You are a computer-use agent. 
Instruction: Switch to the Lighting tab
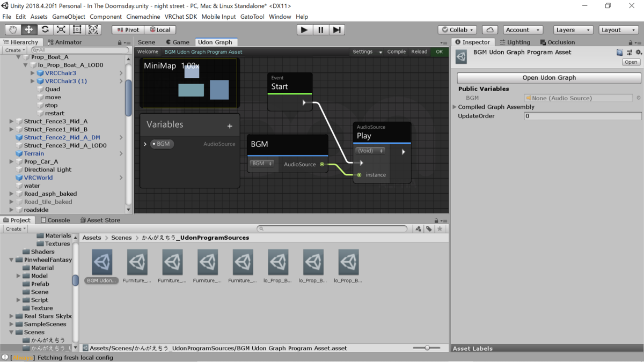[515, 42]
